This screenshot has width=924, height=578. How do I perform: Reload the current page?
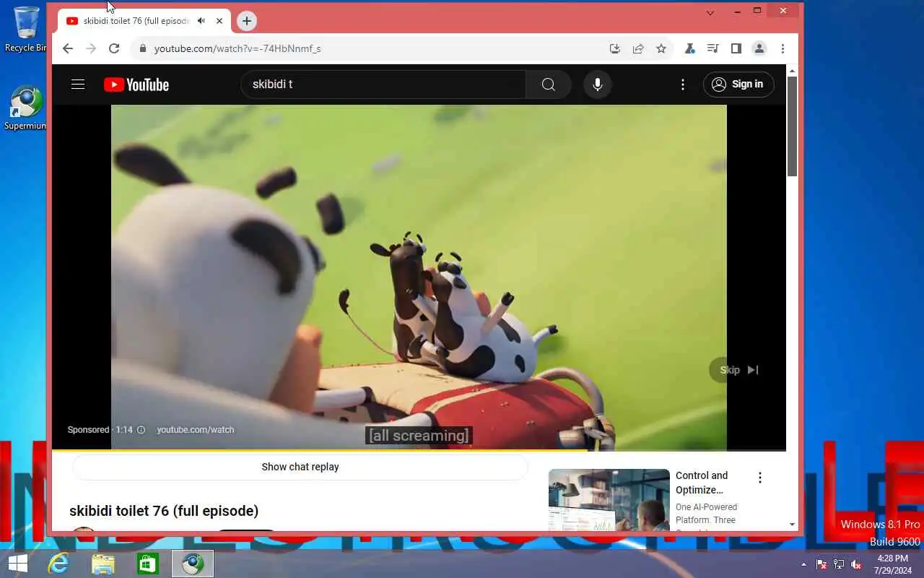113,48
